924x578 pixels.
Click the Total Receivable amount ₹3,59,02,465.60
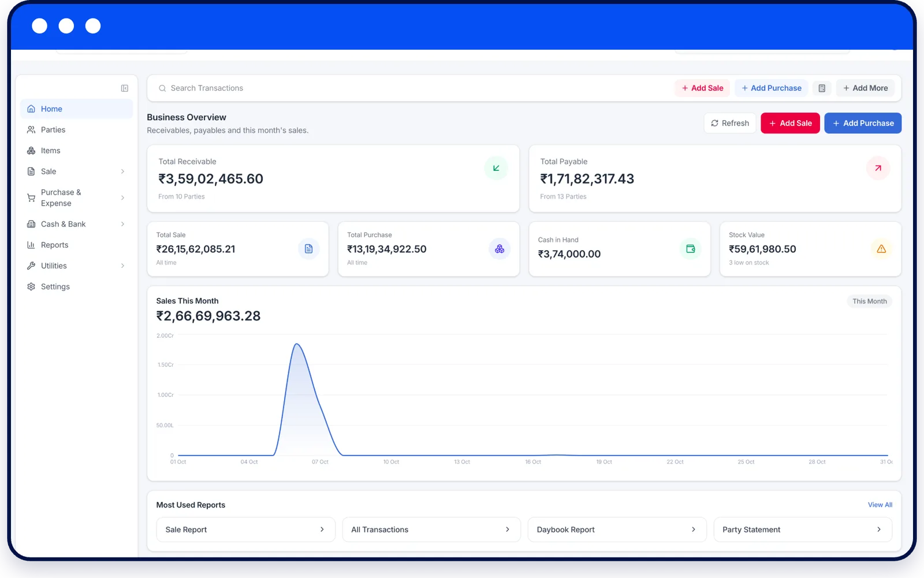point(211,179)
